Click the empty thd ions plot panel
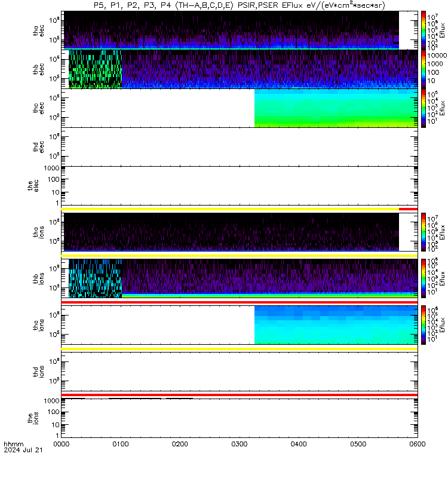This screenshot has height=478, width=448. point(240,372)
